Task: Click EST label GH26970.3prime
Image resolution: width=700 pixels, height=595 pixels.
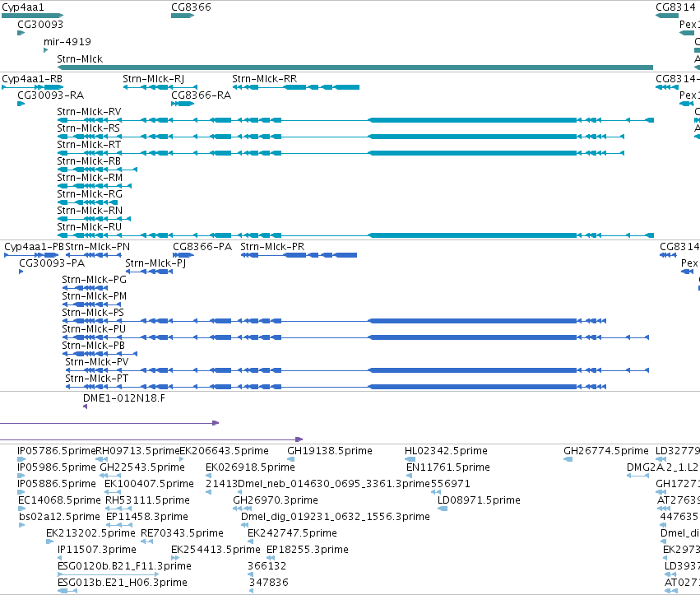Action: 276,500
